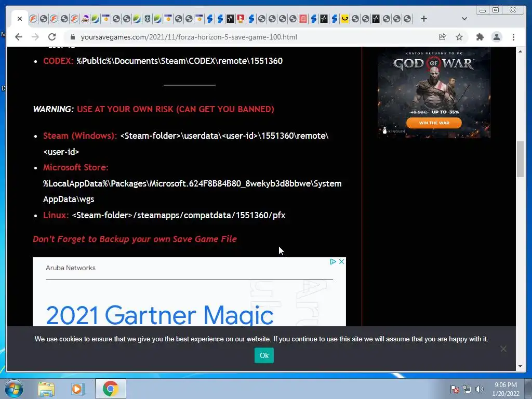
Task: Open the tab search dropdown chevron
Action: pyautogui.click(x=464, y=19)
